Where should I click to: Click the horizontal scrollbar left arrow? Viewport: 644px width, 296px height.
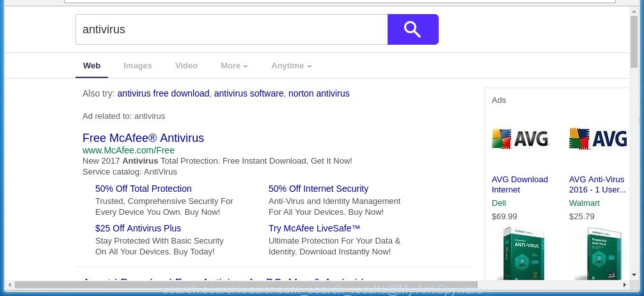point(10,284)
